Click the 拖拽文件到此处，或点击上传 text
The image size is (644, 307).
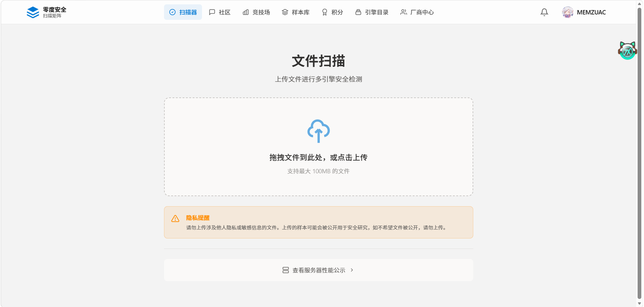318,158
